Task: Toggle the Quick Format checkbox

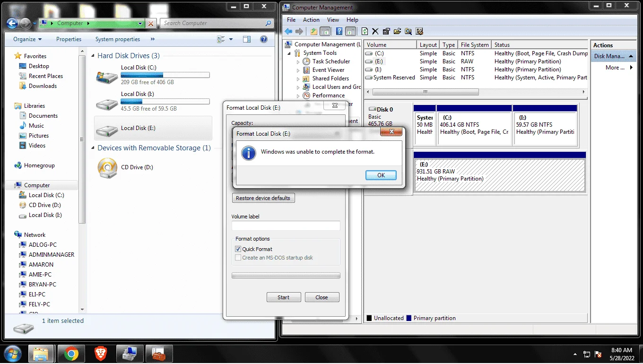Action: pyautogui.click(x=238, y=249)
